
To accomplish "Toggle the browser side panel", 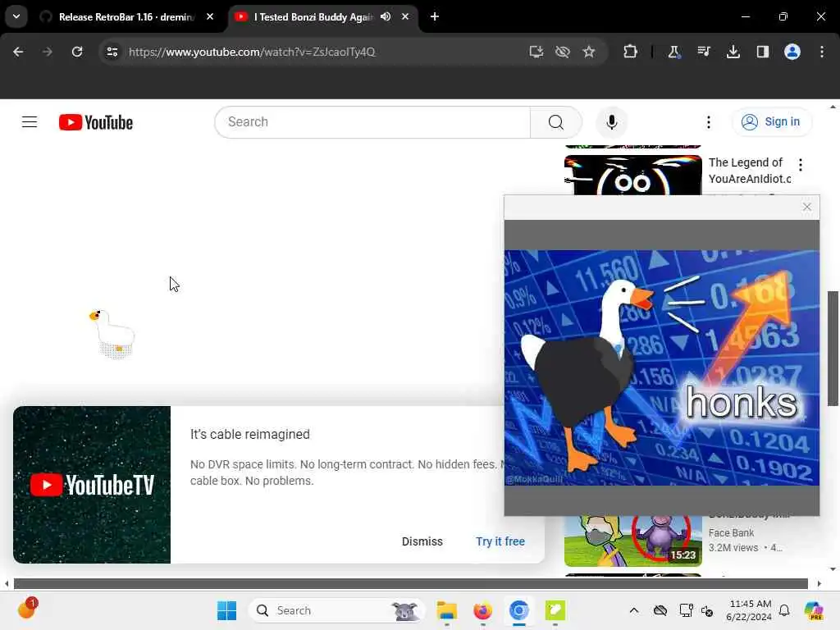I will 763,52.
